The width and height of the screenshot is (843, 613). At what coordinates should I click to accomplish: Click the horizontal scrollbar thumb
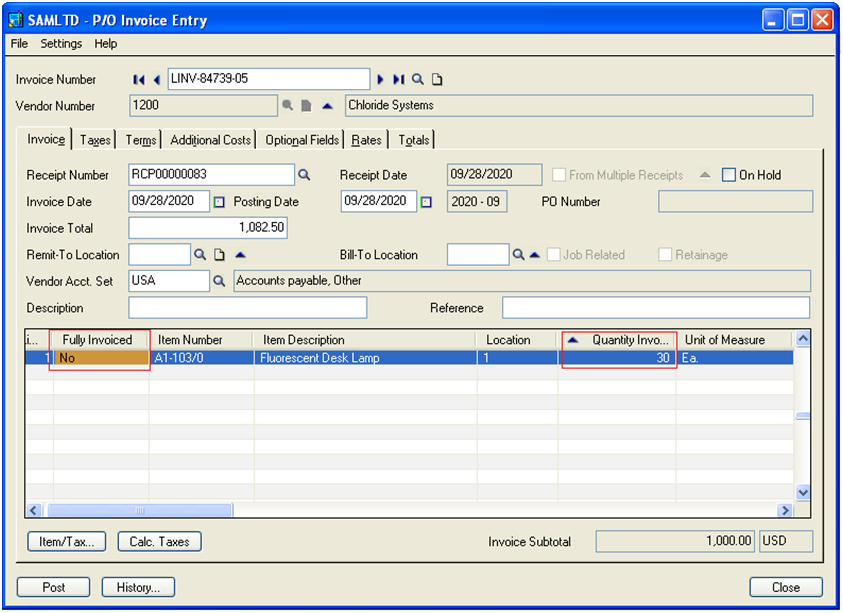[140, 510]
